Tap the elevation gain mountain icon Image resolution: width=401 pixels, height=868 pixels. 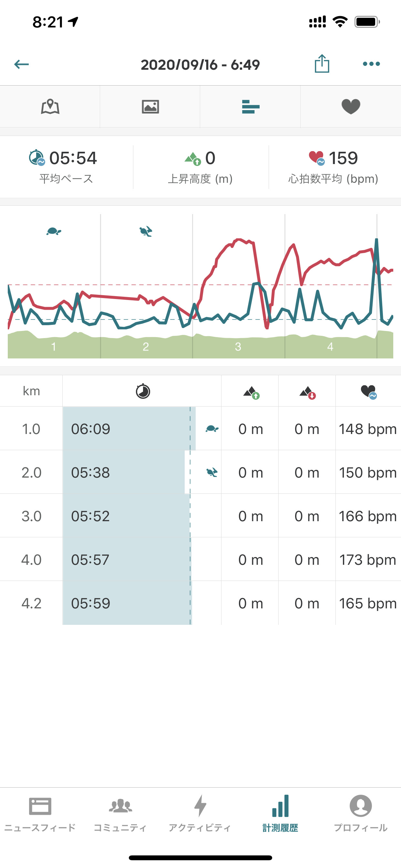193,158
